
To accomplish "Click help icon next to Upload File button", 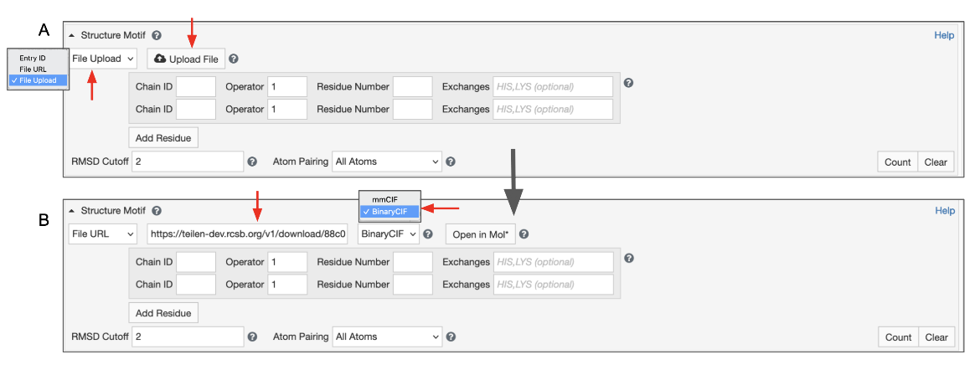I will click(234, 59).
